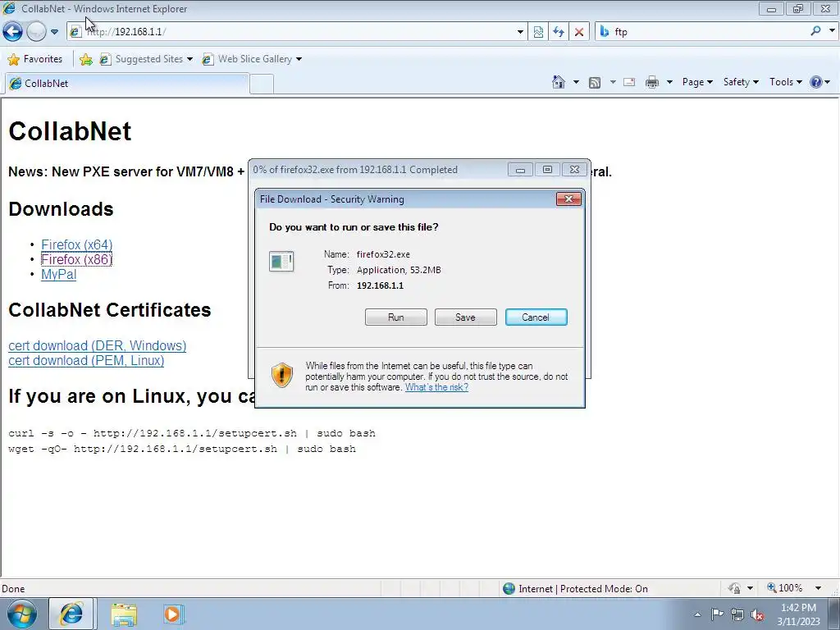Open the Firefox (x64) download link
840x630 pixels.
[76, 244]
